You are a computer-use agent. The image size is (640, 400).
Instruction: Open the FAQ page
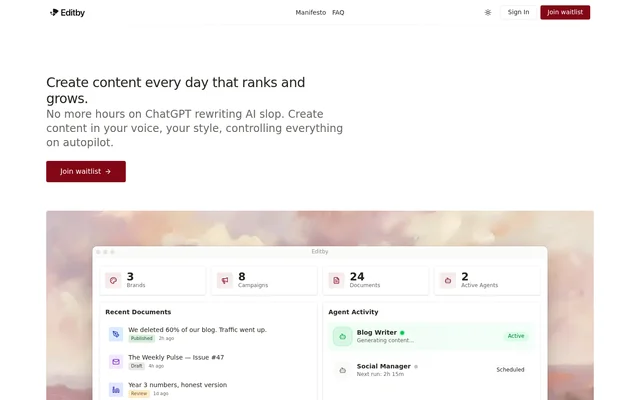[x=338, y=13]
